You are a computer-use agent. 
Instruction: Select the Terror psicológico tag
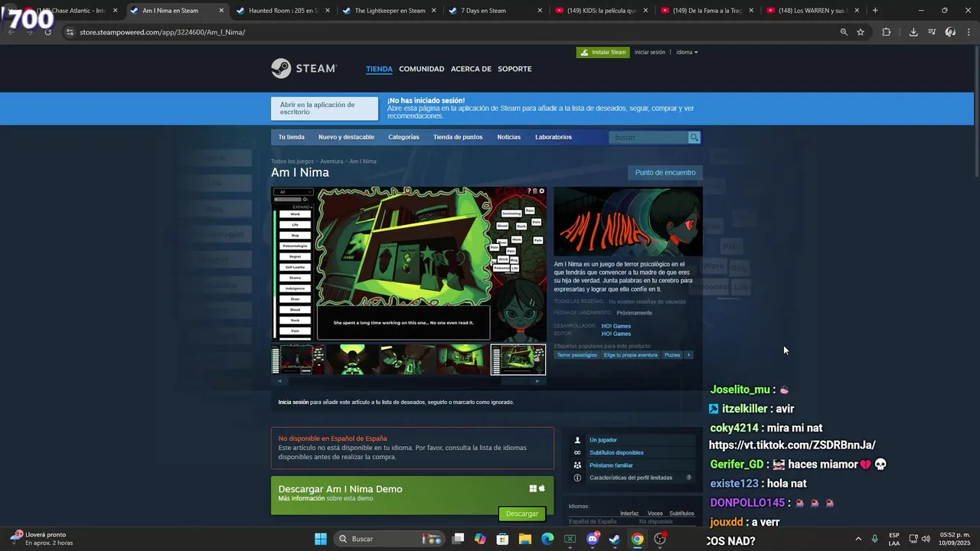pos(577,355)
